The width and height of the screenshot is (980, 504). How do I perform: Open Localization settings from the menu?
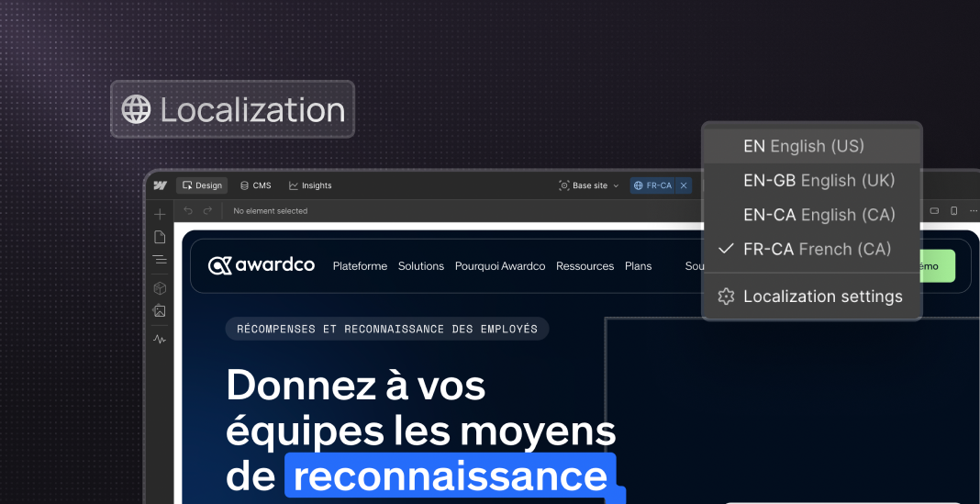click(x=812, y=297)
